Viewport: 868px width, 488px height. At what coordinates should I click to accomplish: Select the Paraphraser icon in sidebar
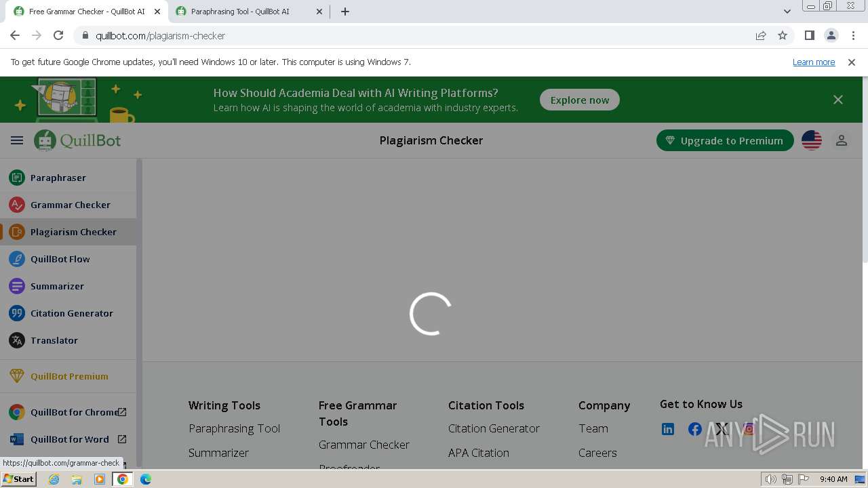point(17,178)
